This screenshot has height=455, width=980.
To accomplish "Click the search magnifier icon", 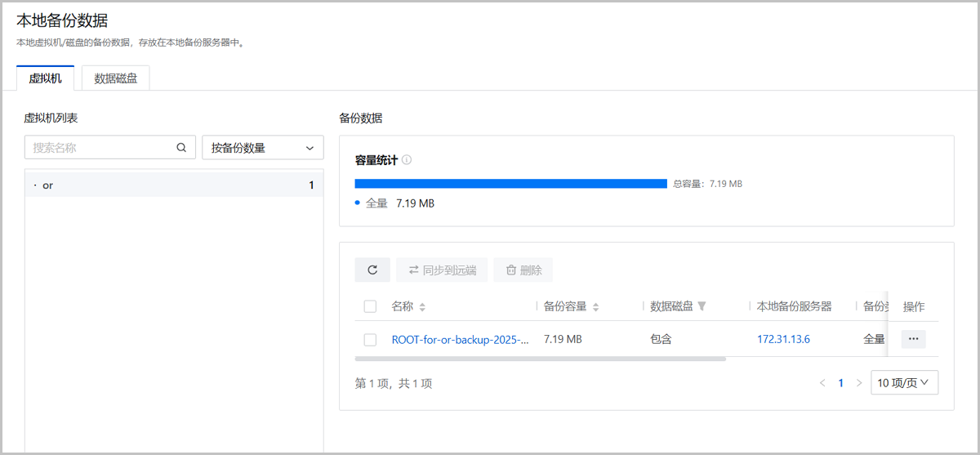I will [181, 148].
